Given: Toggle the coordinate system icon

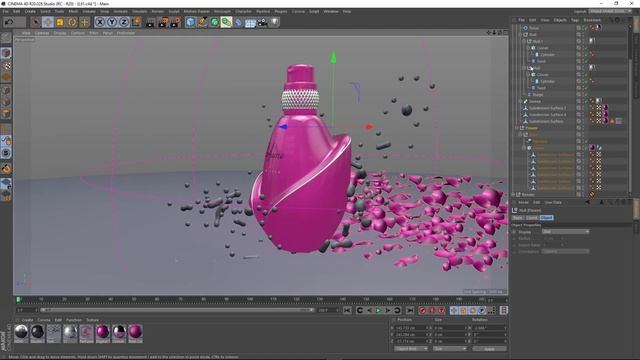Looking at the screenshot, I should [x=136, y=22].
